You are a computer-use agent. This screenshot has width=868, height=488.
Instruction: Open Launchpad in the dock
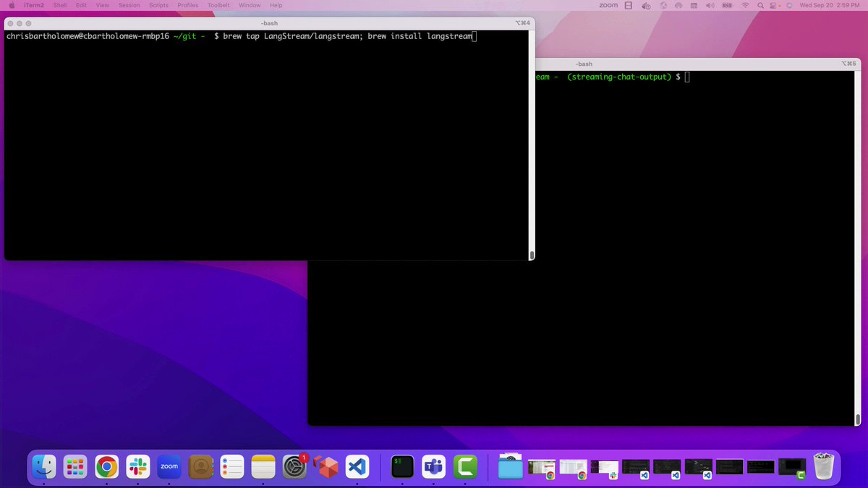point(75,466)
